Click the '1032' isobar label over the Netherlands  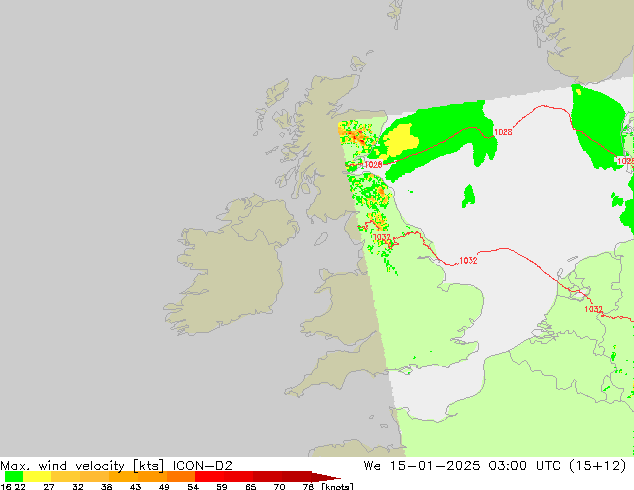pos(594,309)
